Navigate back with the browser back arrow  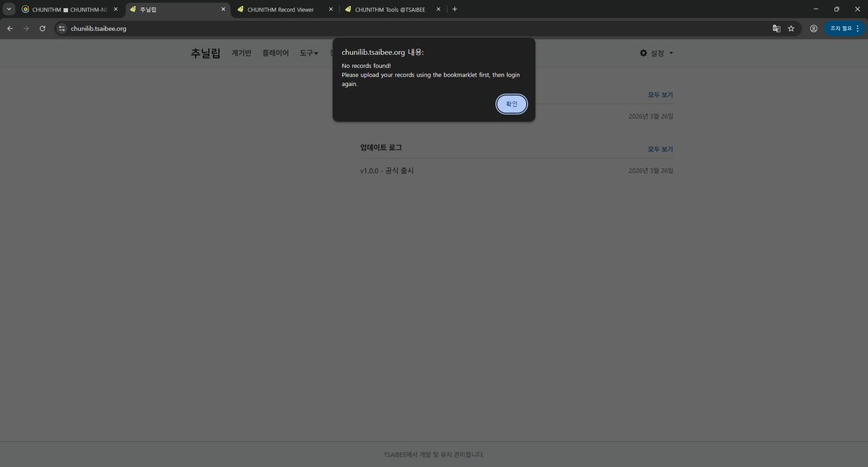9,28
